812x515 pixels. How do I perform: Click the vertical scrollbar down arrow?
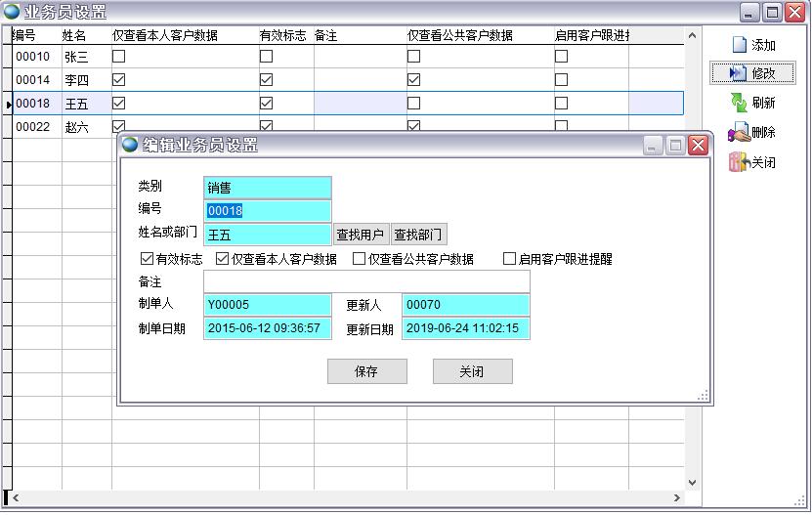pos(693,482)
